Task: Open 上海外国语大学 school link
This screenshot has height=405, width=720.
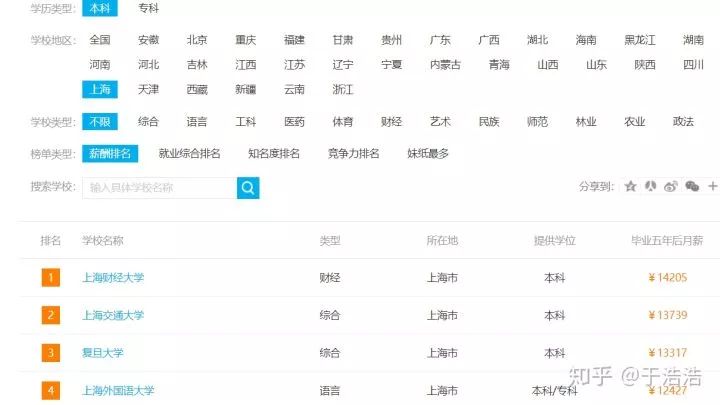Action: tap(118, 391)
